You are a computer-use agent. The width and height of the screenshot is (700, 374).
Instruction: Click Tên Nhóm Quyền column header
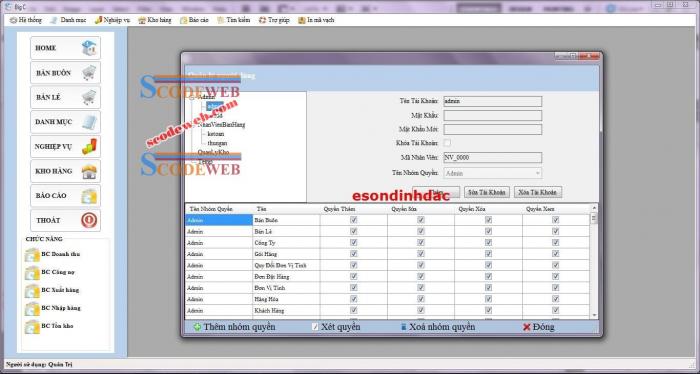pyautogui.click(x=219, y=209)
